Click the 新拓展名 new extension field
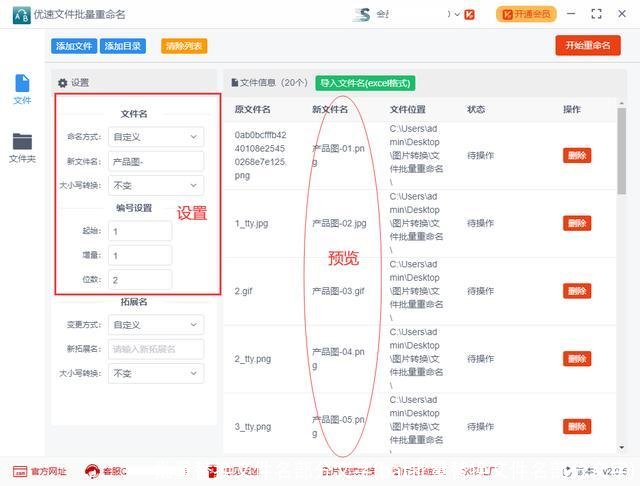 (x=156, y=349)
